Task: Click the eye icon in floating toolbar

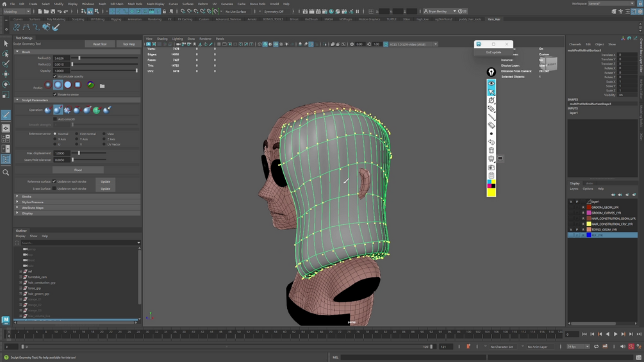Action: 491,83
